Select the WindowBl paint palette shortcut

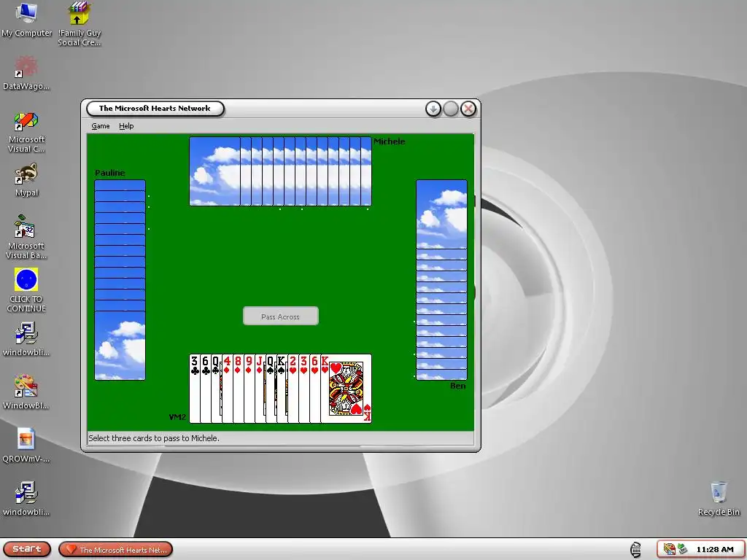(x=26, y=392)
